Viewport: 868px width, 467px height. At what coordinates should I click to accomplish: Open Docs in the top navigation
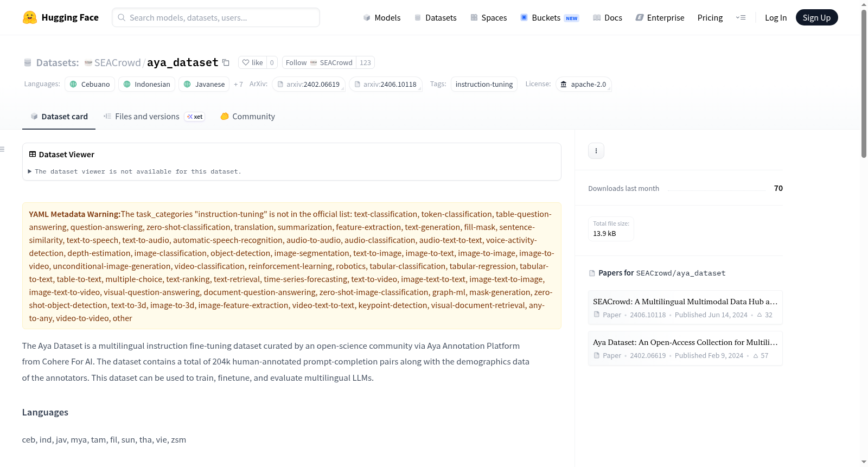(608, 17)
